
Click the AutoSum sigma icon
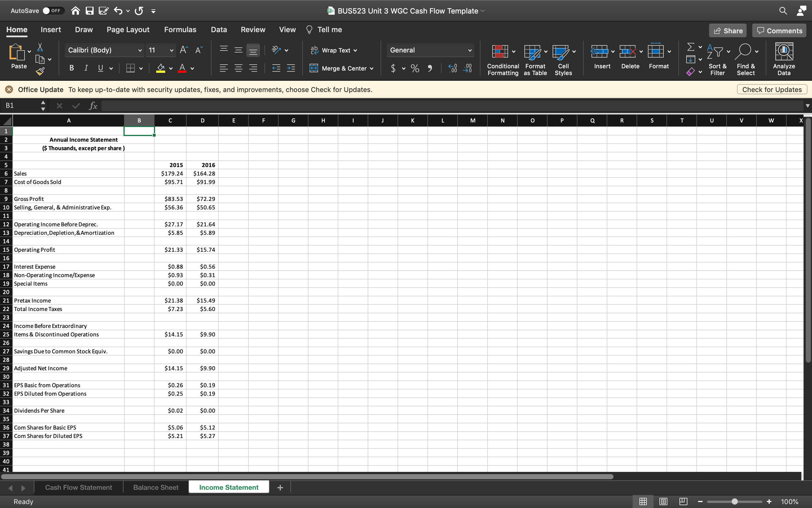click(x=690, y=47)
